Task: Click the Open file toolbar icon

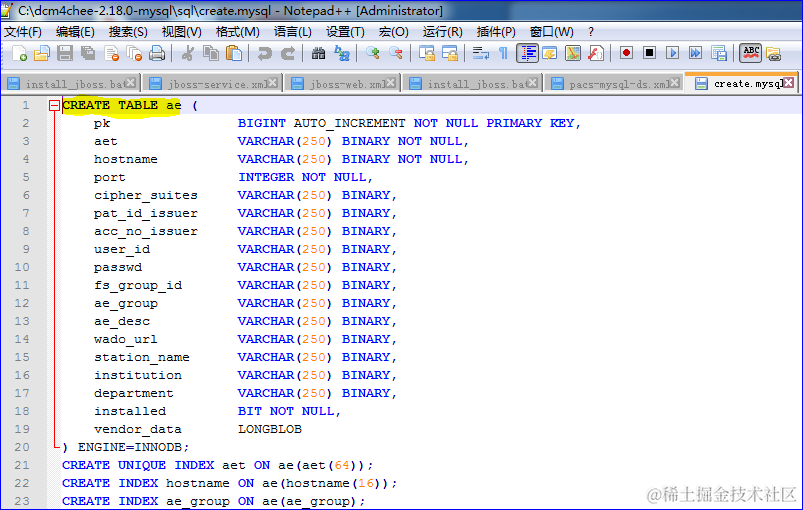Action: (41, 53)
